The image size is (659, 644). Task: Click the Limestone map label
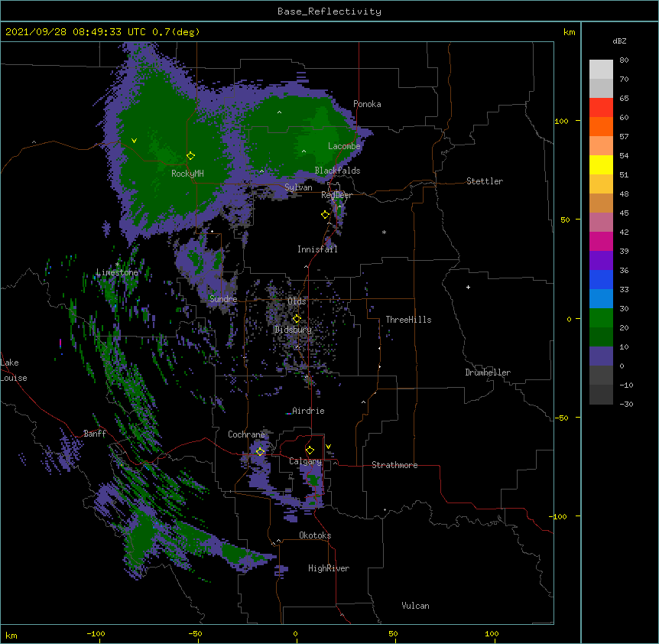(117, 272)
